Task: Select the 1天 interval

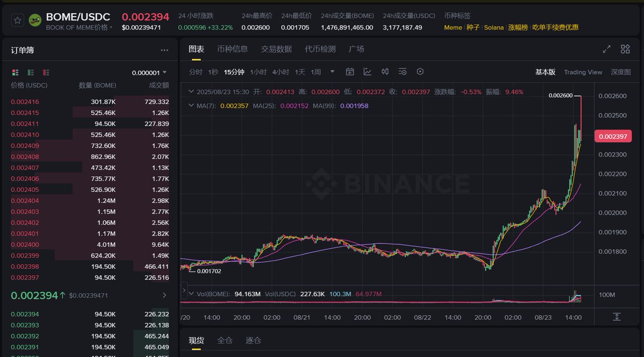Action: click(300, 72)
